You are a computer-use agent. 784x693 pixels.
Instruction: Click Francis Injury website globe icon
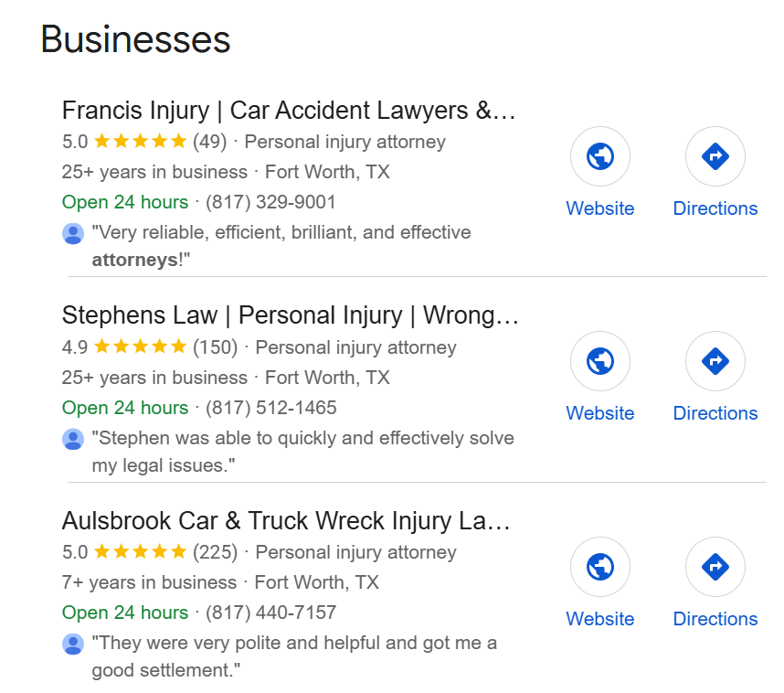599,156
